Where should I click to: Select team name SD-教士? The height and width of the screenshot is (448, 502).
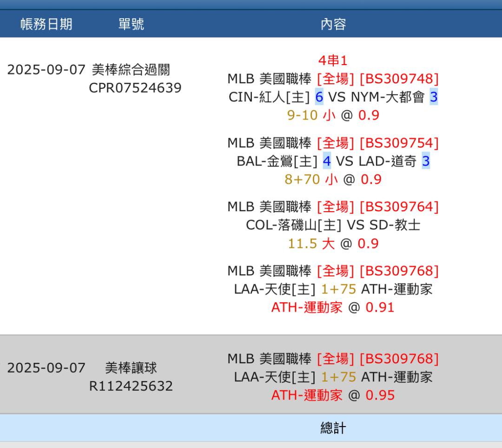point(395,225)
